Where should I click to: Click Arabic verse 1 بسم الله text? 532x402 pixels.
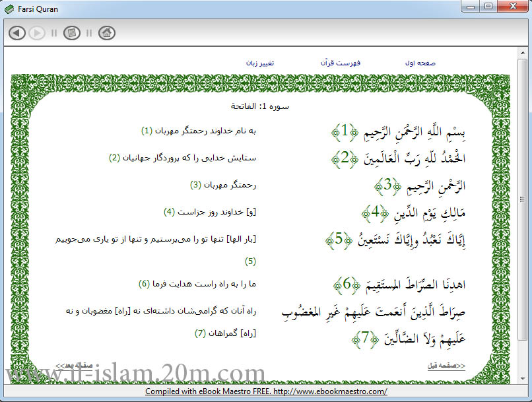(x=415, y=131)
